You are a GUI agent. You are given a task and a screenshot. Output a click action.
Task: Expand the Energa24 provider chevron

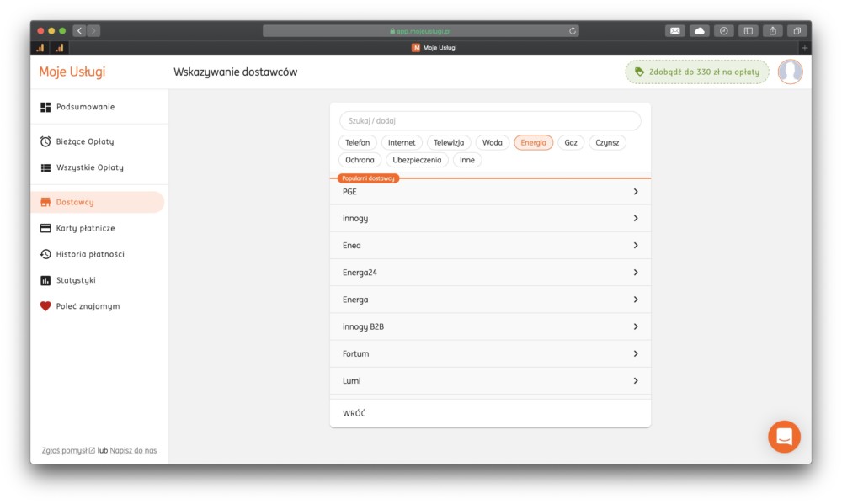(636, 273)
